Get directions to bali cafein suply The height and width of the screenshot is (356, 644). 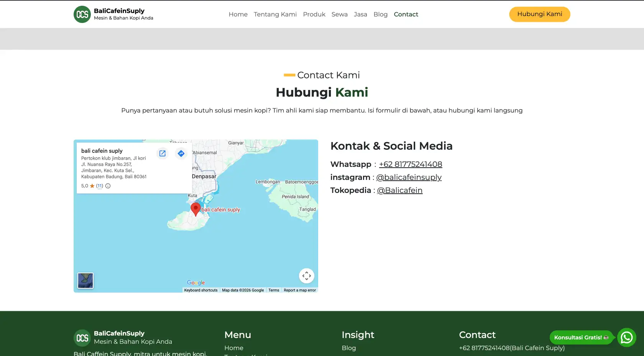tap(181, 153)
